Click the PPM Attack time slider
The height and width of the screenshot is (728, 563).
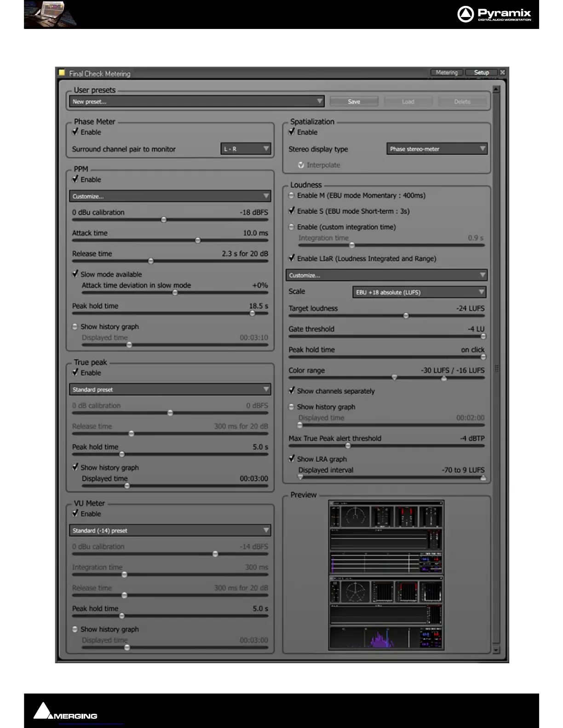tap(170, 240)
